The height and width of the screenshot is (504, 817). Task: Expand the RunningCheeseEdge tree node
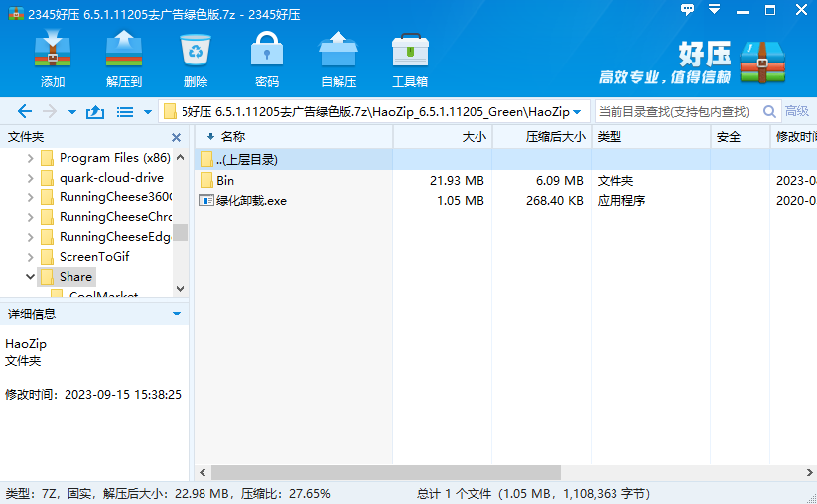[30, 237]
